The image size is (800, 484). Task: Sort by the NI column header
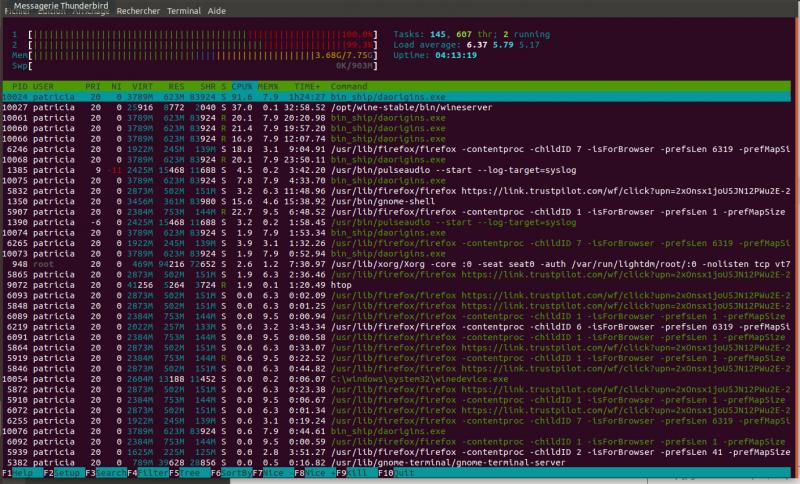(x=116, y=86)
